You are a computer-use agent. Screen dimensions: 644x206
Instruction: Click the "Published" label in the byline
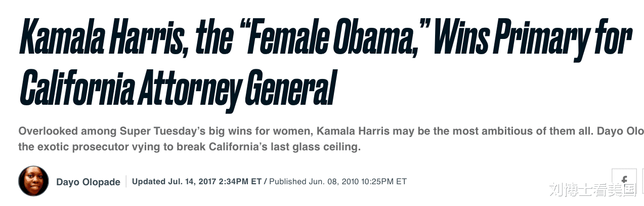click(287, 181)
